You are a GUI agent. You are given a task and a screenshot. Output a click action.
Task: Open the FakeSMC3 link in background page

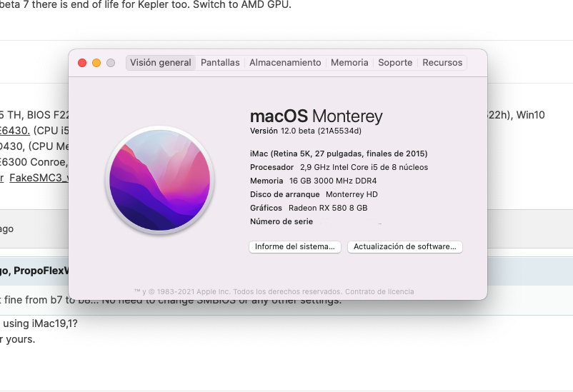pos(39,178)
